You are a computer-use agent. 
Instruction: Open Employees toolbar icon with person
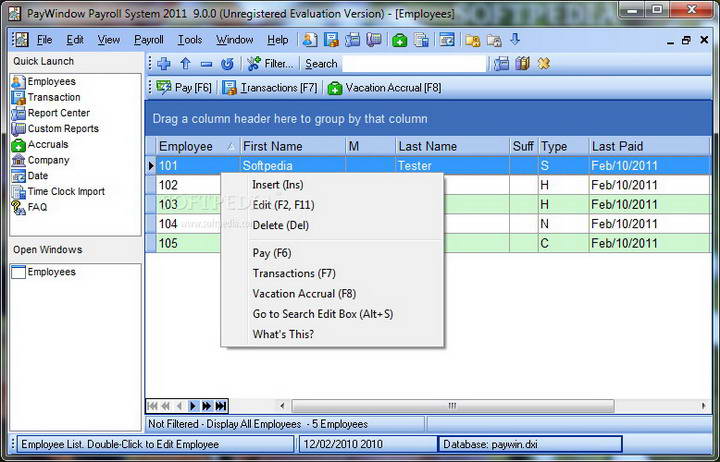(x=309, y=40)
